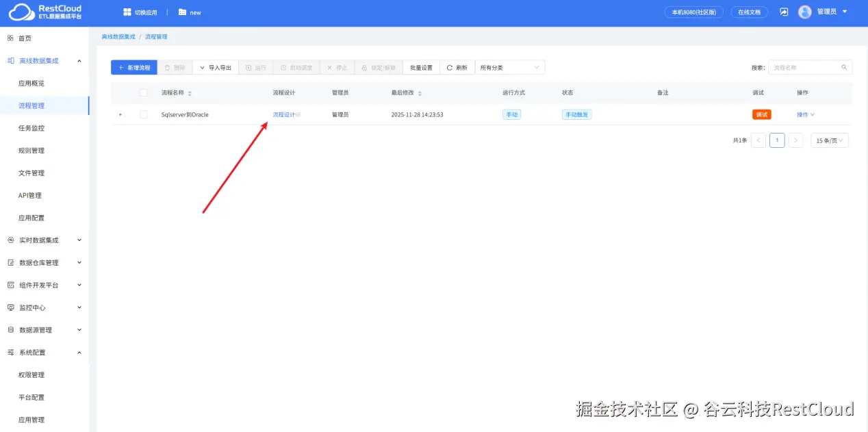Click the 删除 delete toolbar button
The width and height of the screenshot is (868, 432).
(x=175, y=67)
